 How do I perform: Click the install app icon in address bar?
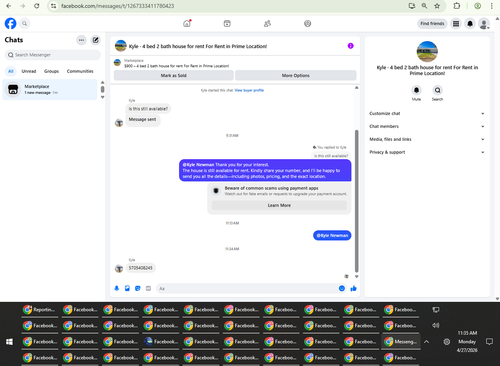tap(412, 6)
